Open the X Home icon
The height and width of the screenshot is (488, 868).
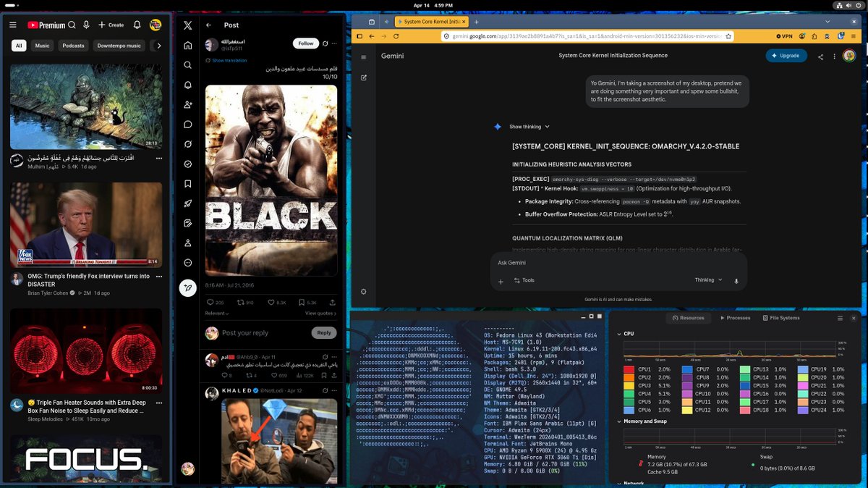(188, 45)
